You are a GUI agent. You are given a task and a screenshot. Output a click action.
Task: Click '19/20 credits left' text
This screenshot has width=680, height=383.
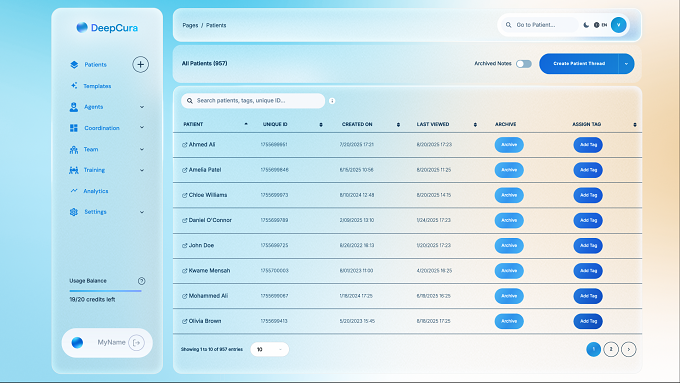(92, 300)
